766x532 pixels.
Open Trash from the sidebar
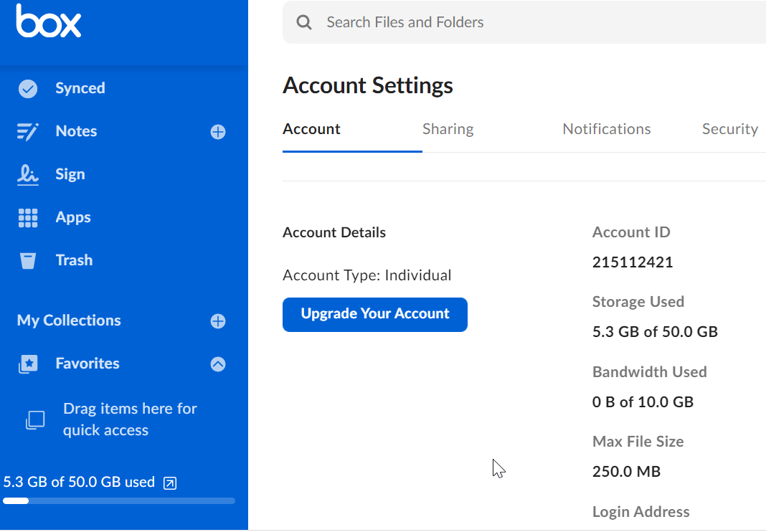pyautogui.click(x=75, y=260)
